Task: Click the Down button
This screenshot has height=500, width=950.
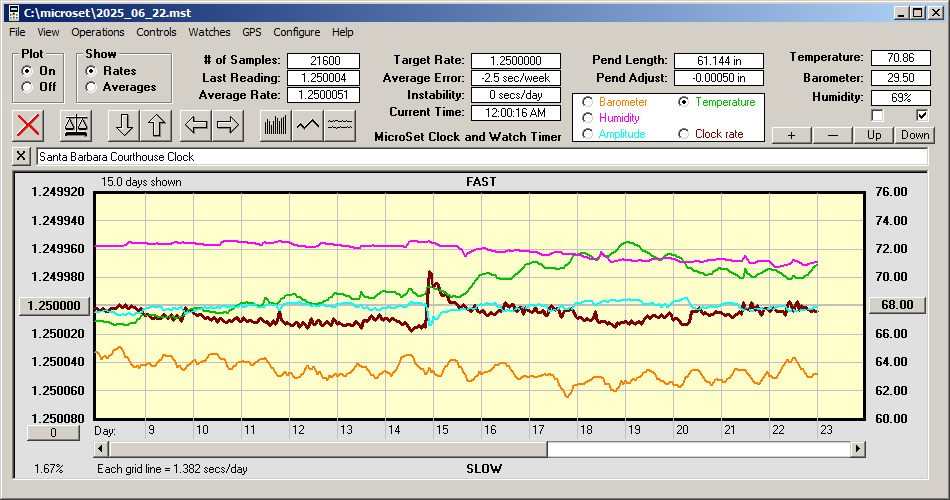Action: pos(915,135)
